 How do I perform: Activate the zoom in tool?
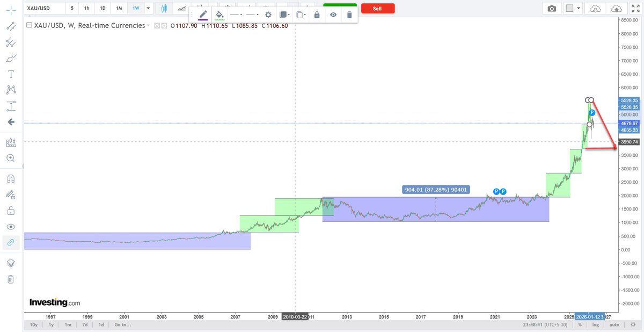click(11, 158)
